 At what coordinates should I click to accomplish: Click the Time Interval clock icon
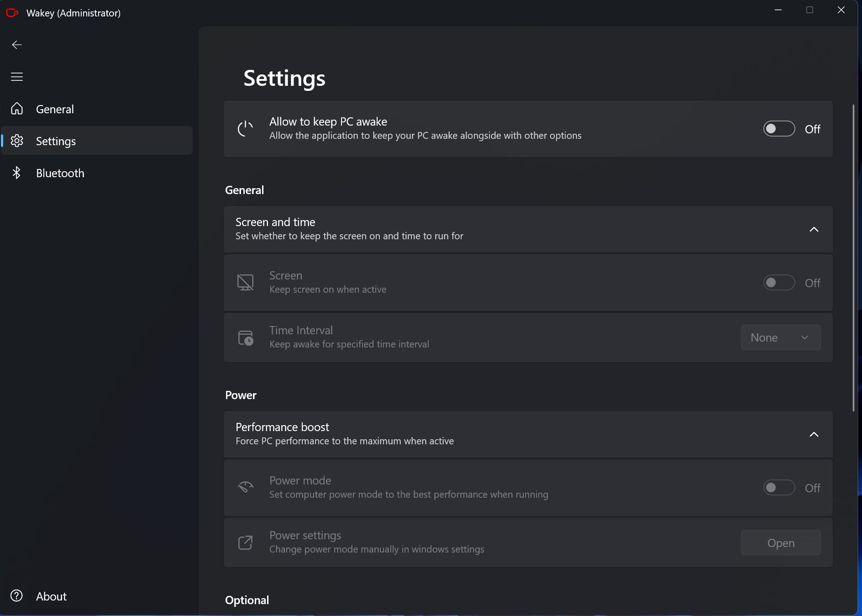(x=246, y=338)
